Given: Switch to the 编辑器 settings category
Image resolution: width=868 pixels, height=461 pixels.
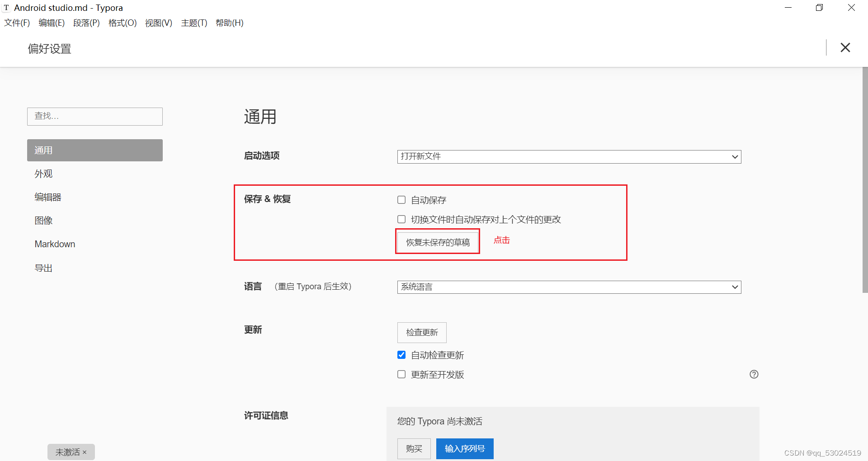Looking at the screenshot, I should (x=95, y=197).
